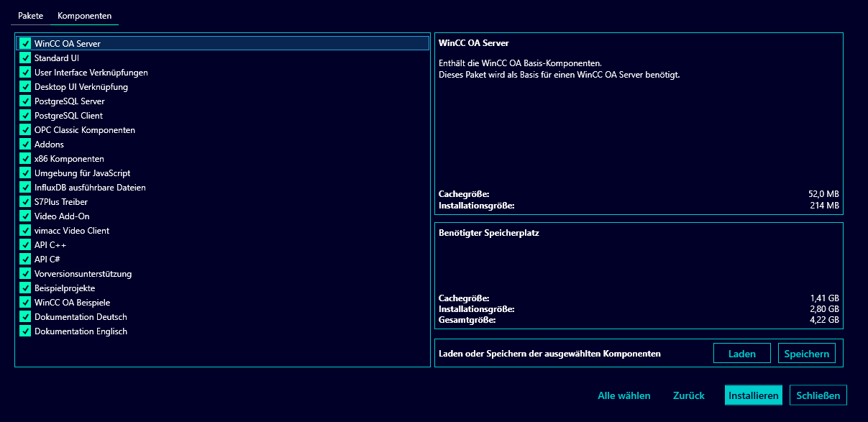The height and width of the screenshot is (422, 868).
Task: Disable the PostgreSQL Server component checkbox
Action: point(25,101)
